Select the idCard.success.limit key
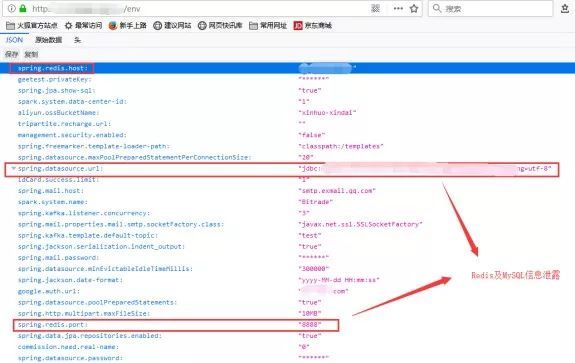 58,180
